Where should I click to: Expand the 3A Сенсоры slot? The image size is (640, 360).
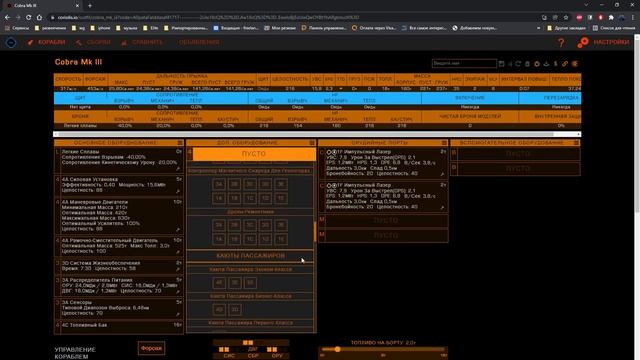click(118, 308)
